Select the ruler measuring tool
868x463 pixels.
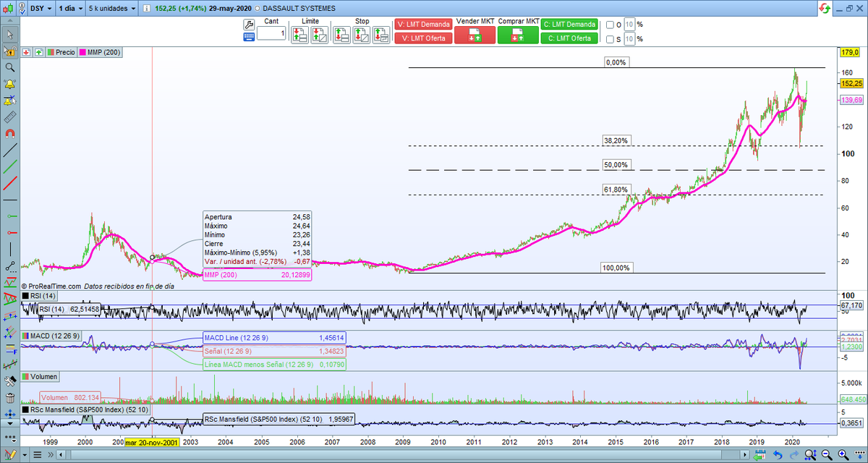click(x=10, y=117)
